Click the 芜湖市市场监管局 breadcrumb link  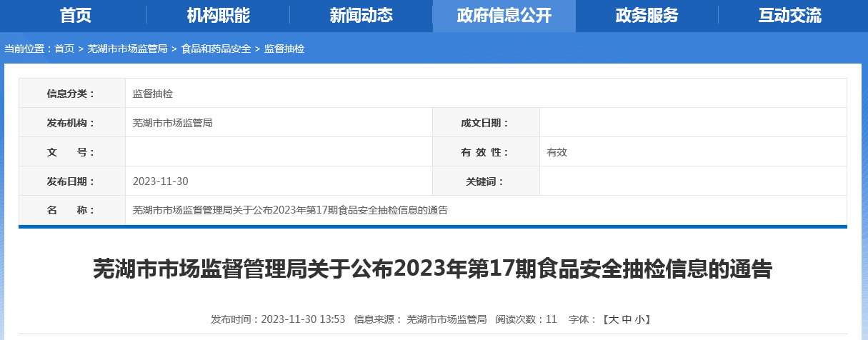coord(127,49)
